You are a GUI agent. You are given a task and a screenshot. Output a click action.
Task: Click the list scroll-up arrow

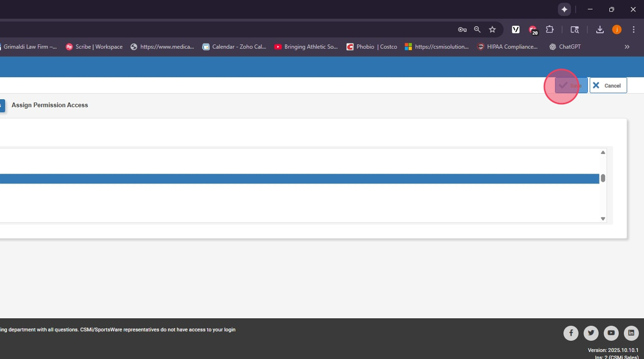point(603,153)
